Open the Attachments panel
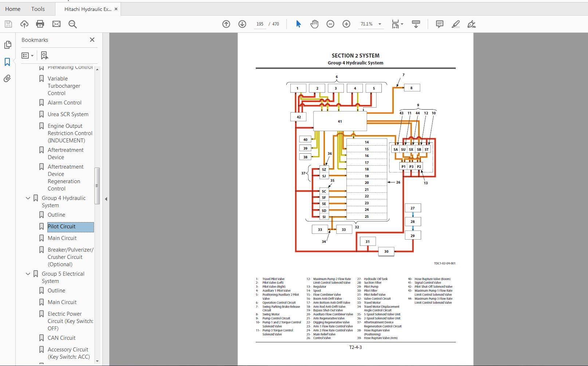588x366 pixels. click(7, 79)
